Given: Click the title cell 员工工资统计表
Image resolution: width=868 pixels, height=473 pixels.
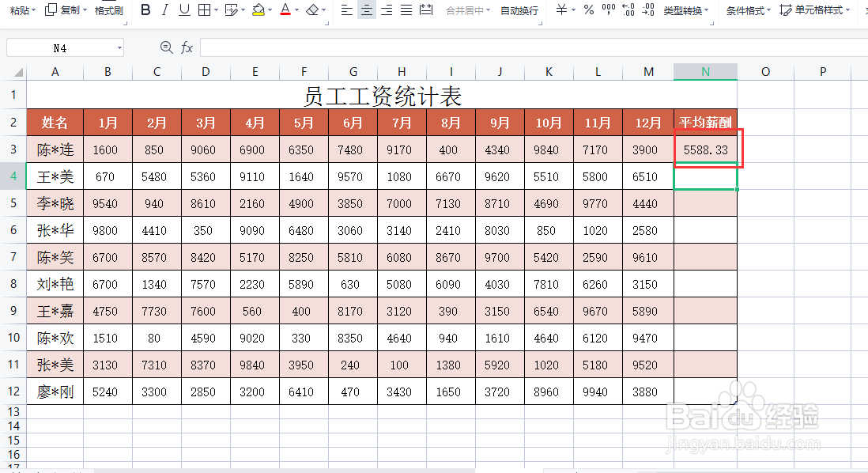Looking at the screenshot, I should (x=382, y=95).
